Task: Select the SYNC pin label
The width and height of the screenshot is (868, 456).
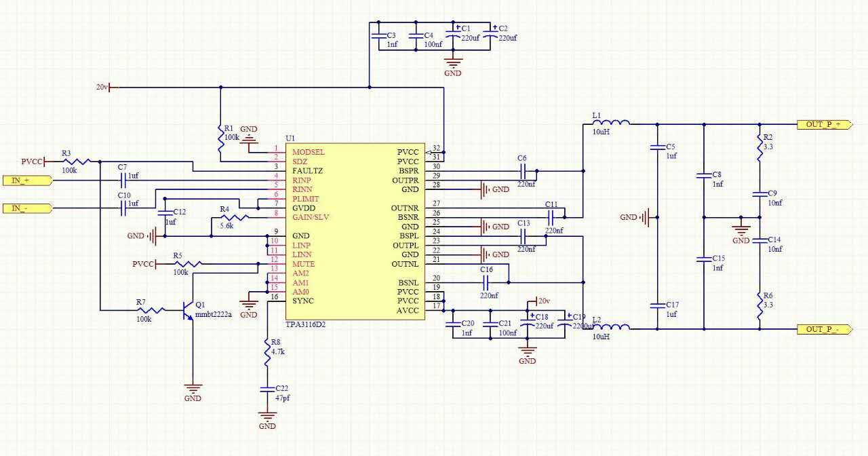Action: click(x=303, y=301)
